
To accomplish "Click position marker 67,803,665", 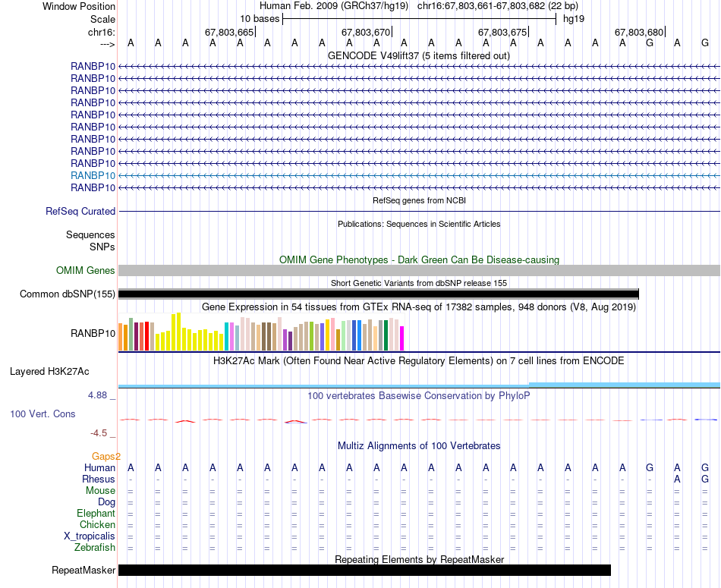I will point(229,32).
